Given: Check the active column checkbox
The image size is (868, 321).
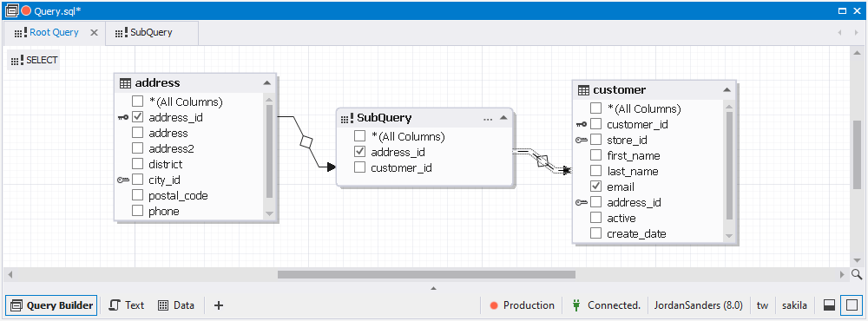Looking at the screenshot, I should coord(595,218).
